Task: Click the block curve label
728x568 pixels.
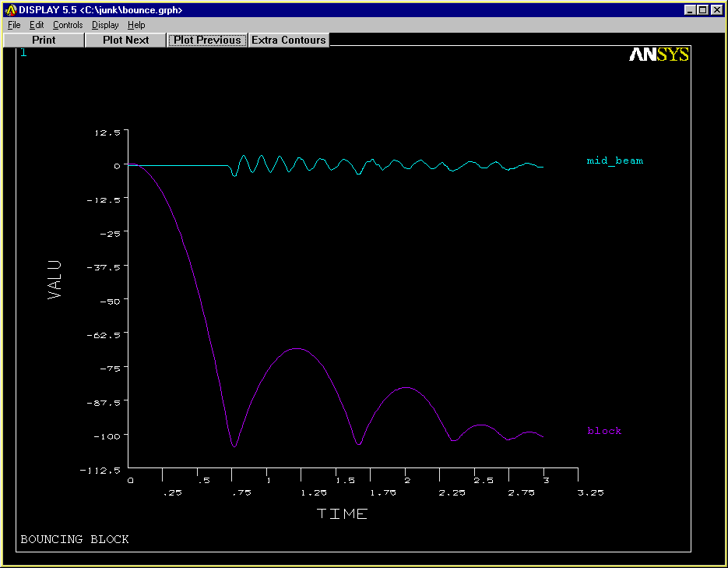Action: point(604,431)
